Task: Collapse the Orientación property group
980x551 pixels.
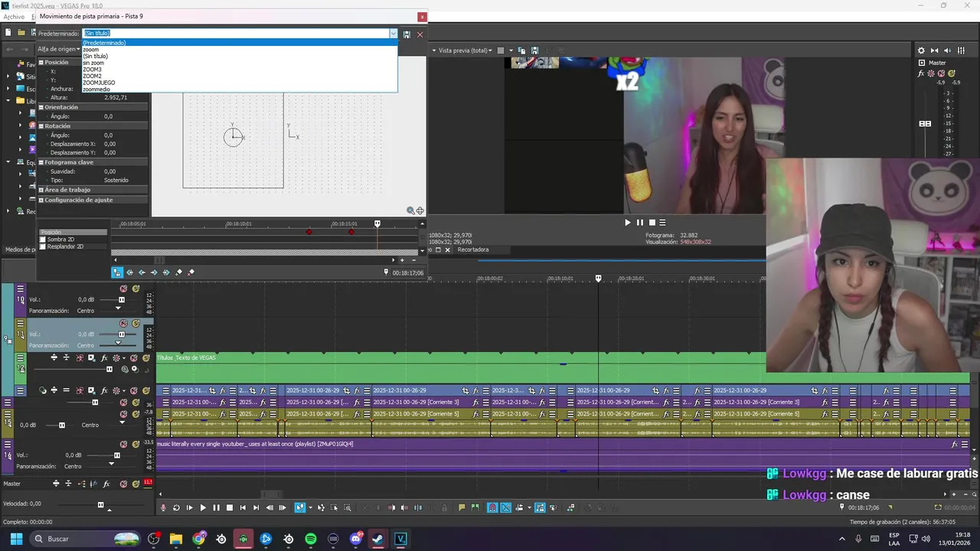Action: coord(41,107)
